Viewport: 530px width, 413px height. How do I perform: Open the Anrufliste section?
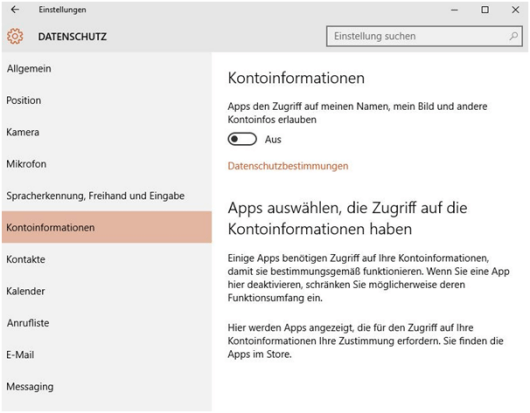pos(107,323)
